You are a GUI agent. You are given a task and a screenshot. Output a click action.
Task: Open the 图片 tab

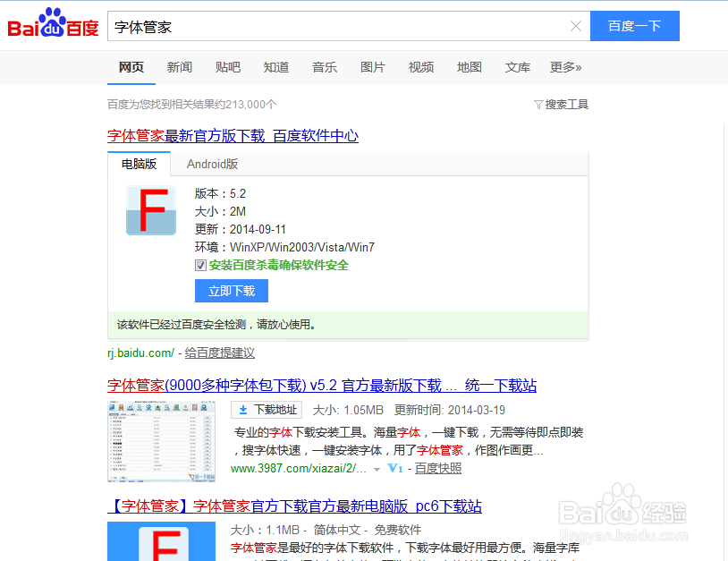tap(372, 67)
